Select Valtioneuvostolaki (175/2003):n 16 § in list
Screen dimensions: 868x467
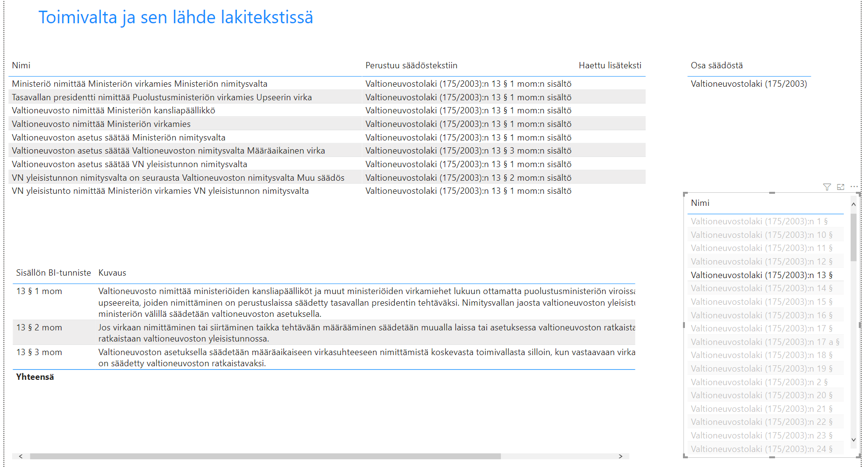761,315
